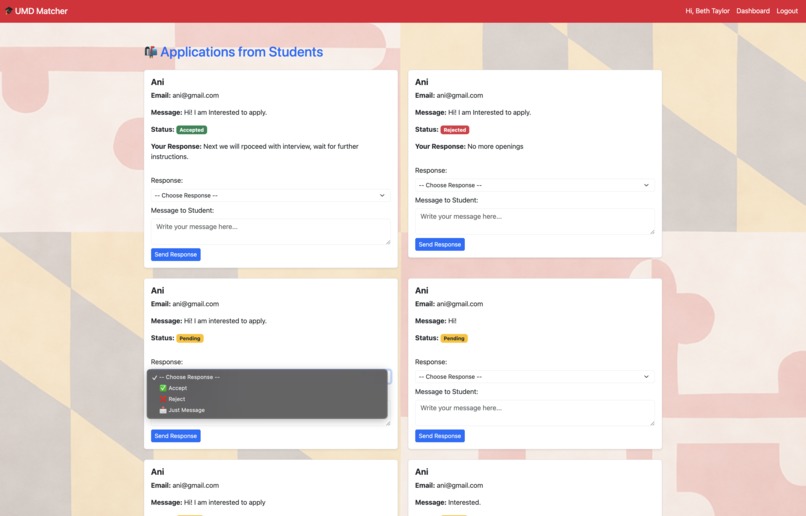Click application message text in the Rejected card
Screen dimensions: 806x516
(490, 112)
